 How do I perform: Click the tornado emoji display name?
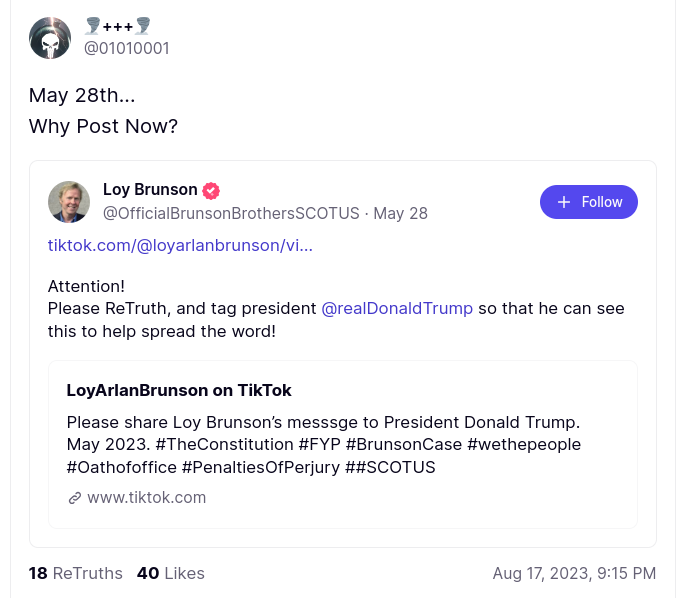pyautogui.click(x=118, y=26)
